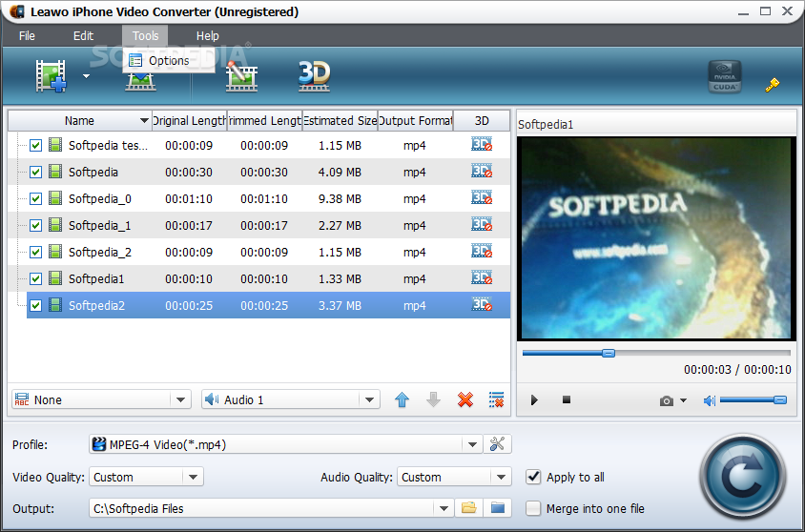This screenshot has height=532, width=805.
Task: Uncheck the Softpedia tes... file checkbox
Action: 35,145
